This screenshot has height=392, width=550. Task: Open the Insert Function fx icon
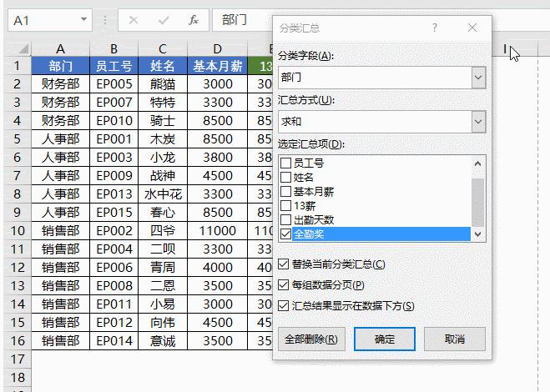[x=194, y=20]
